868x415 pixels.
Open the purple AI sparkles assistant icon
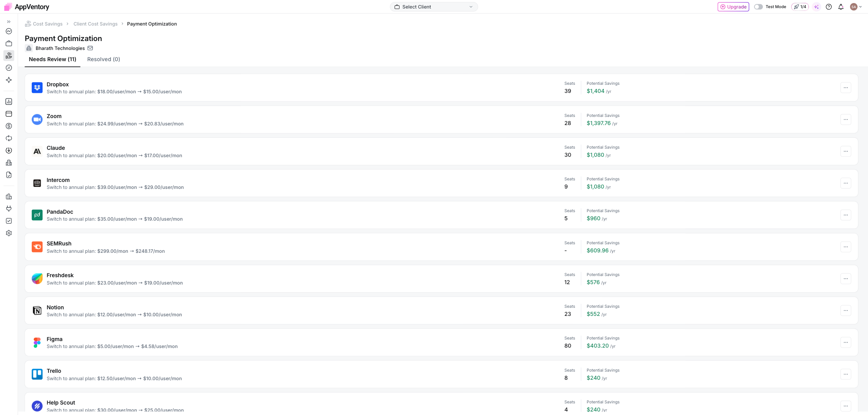click(x=816, y=7)
